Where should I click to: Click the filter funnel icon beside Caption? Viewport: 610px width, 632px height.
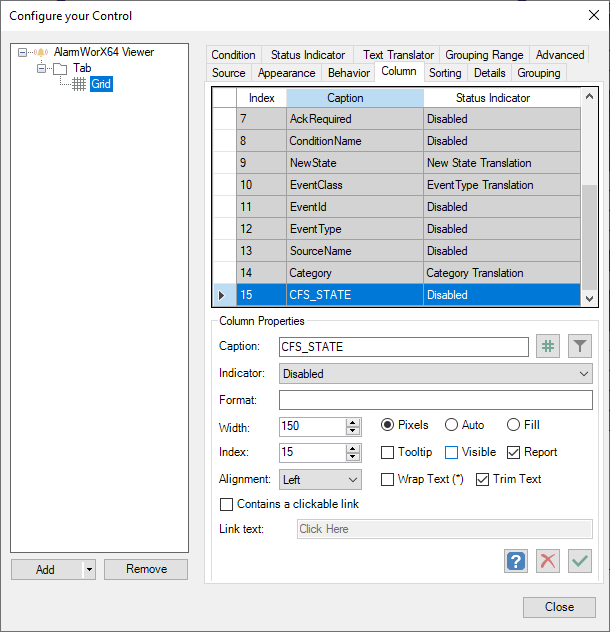pos(580,346)
